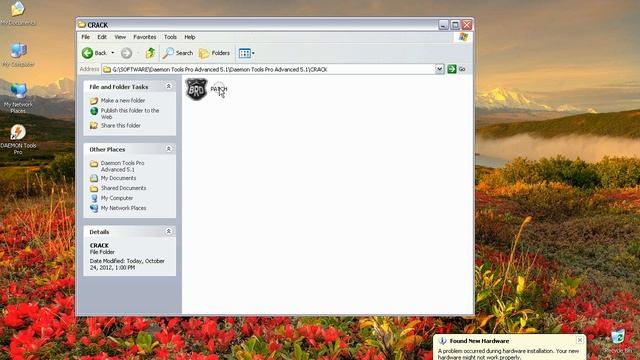Collapse the Details panel
The image size is (640, 360).
click(169, 231)
